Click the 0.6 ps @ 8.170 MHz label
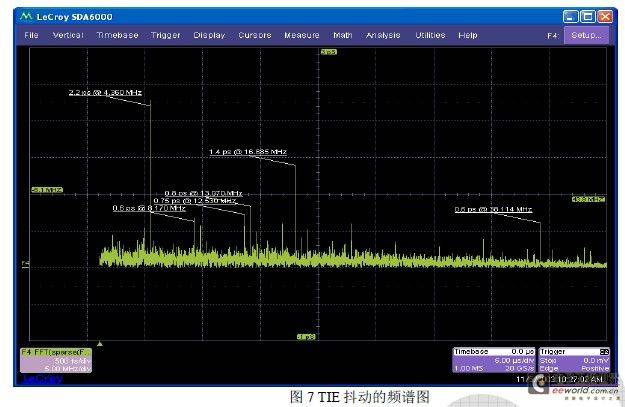The height and width of the screenshot is (407, 625). pos(149,208)
